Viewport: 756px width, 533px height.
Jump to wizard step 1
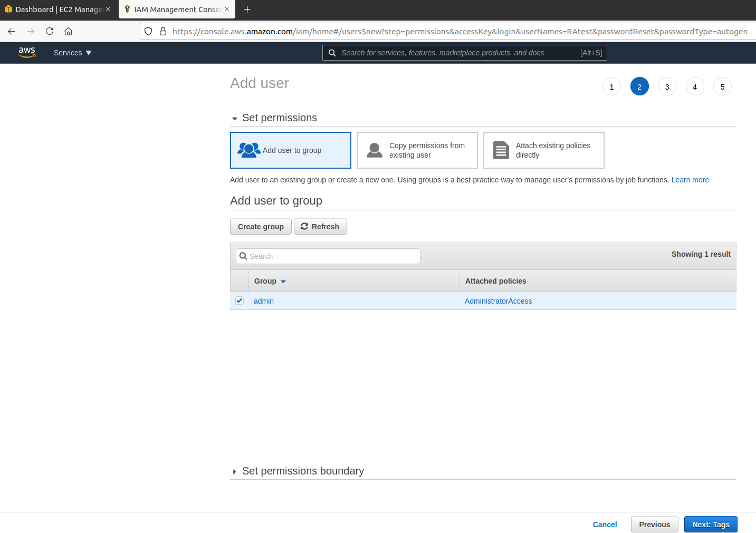[x=611, y=86]
